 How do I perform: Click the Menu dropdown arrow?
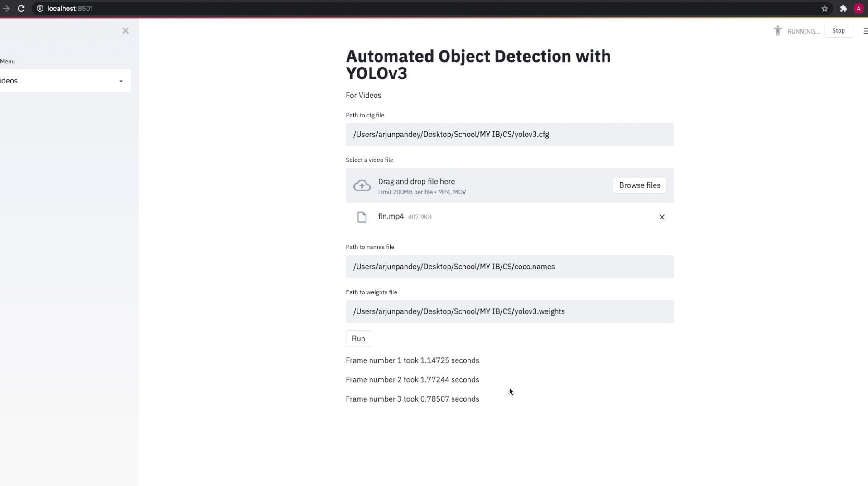pos(121,81)
